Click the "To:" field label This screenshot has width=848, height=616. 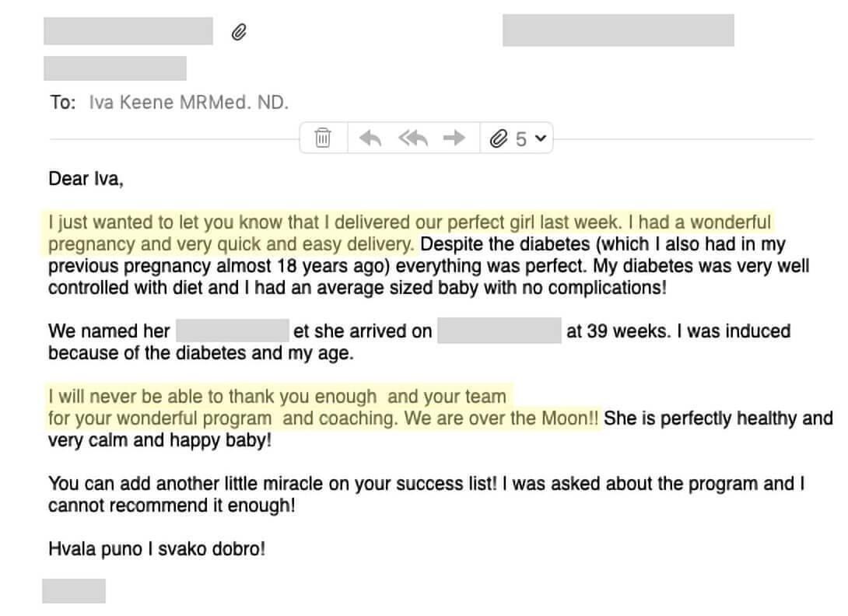63,102
